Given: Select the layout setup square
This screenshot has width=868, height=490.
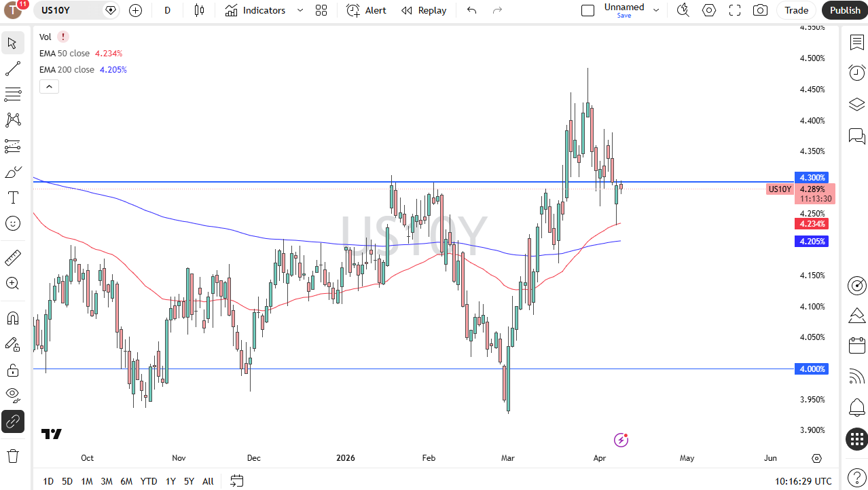Looking at the screenshot, I should tap(588, 10).
